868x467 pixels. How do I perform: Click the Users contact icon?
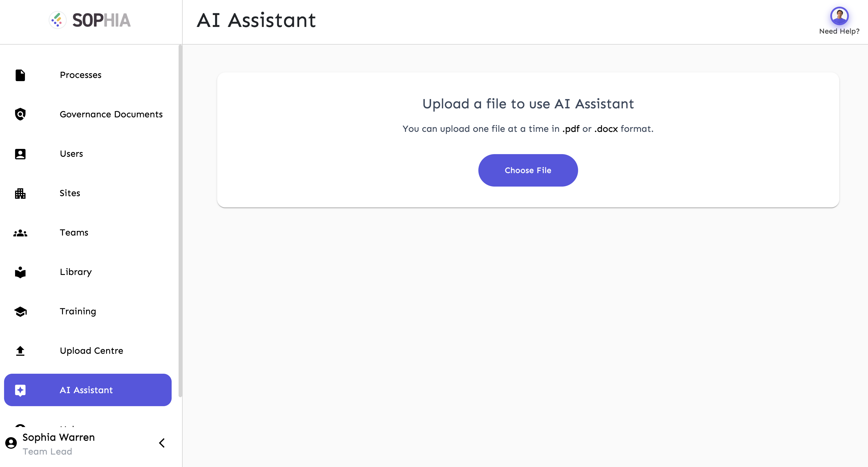point(20,154)
